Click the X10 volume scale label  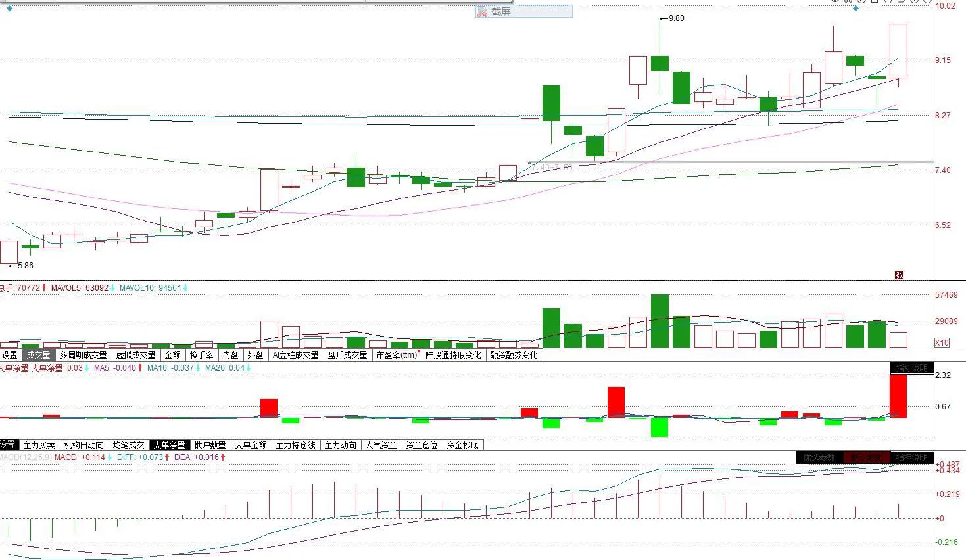point(942,342)
